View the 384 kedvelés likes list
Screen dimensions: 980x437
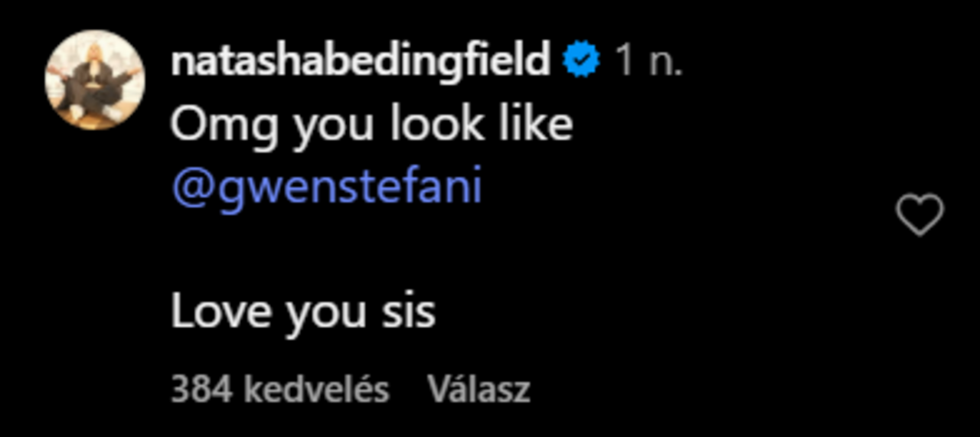tap(279, 390)
